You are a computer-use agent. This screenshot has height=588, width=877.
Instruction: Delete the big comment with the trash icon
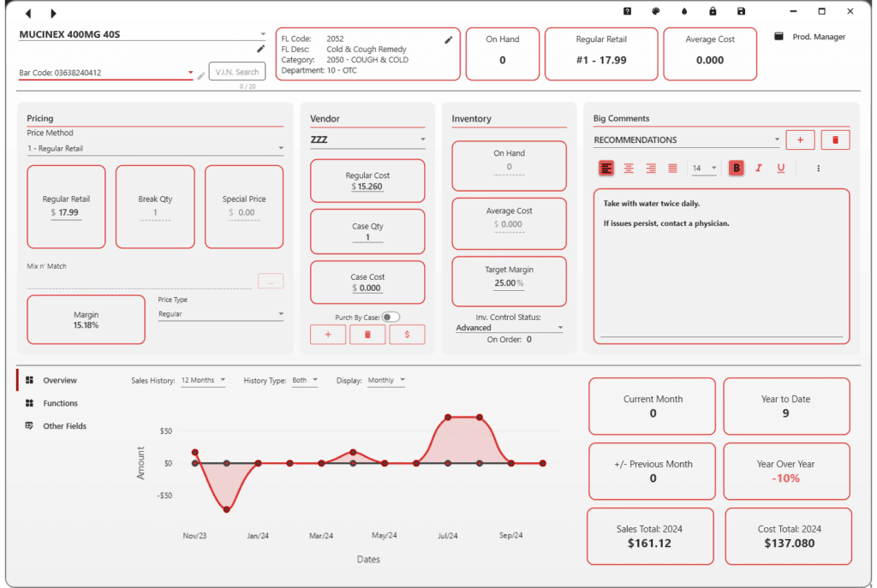point(835,140)
